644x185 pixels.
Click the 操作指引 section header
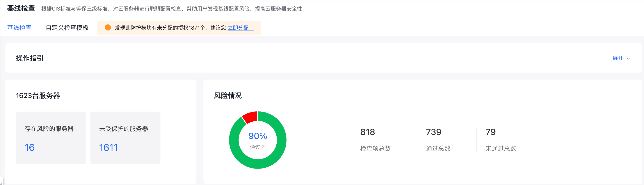(30, 58)
